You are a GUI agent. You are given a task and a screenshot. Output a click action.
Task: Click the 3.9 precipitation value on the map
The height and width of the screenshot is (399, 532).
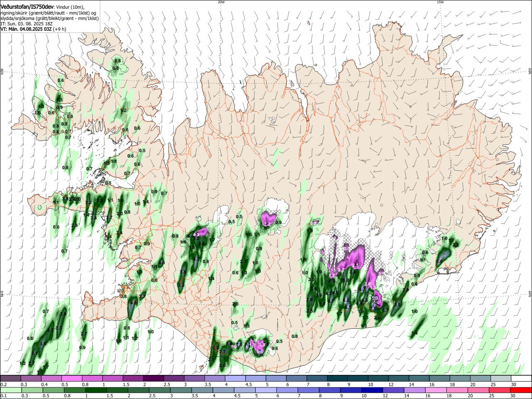point(397,305)
